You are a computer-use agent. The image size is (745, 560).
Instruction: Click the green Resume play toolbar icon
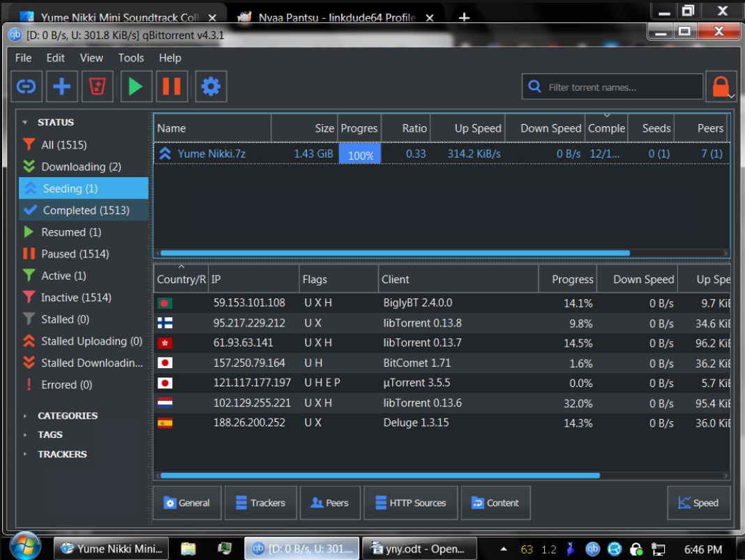(136, 86)
